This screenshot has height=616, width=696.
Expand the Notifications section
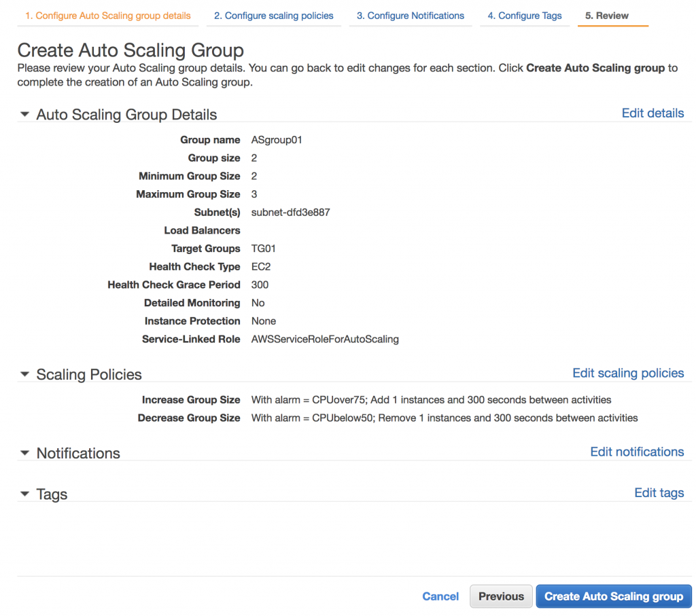point(24,453)
